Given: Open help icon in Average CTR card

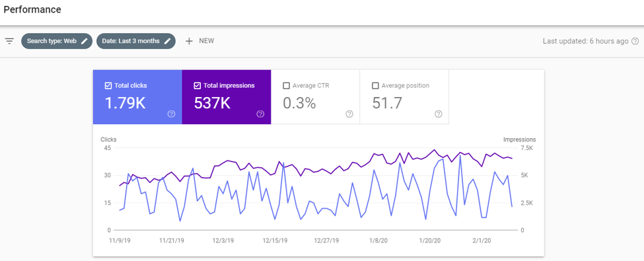Looking at the screenshot, I should coord(349,114).
